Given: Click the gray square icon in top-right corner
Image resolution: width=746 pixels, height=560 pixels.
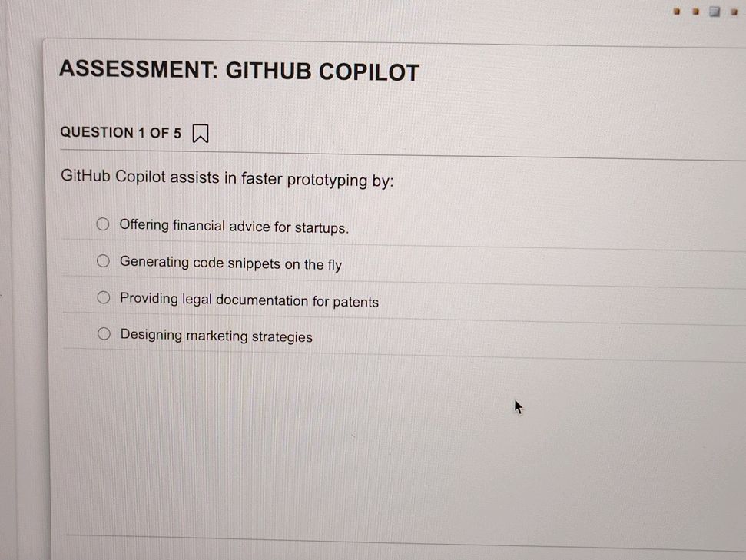Looking at the screenshot, I should 714,11.
